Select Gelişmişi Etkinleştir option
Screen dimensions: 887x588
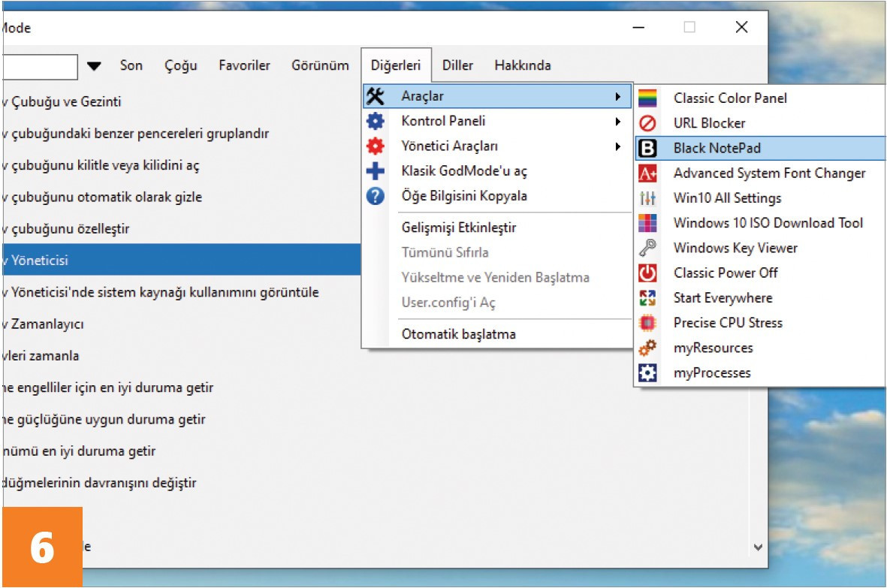pos(497,228)
